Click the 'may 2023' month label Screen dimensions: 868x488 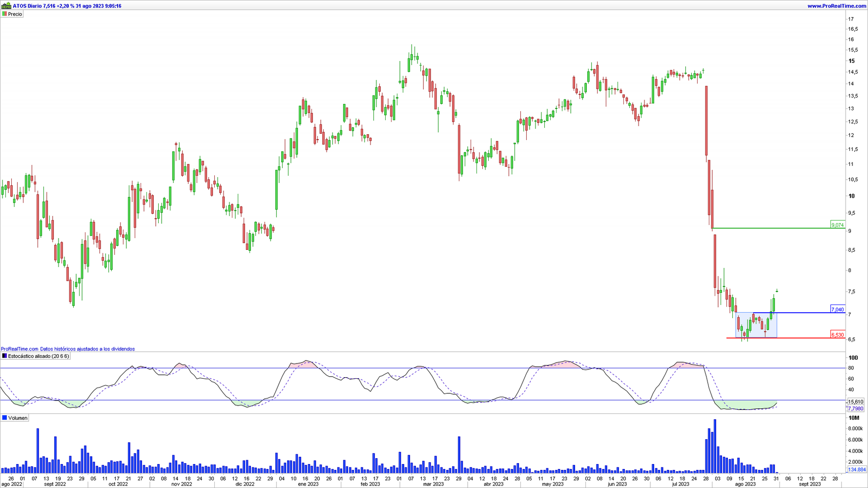(553, 484)
